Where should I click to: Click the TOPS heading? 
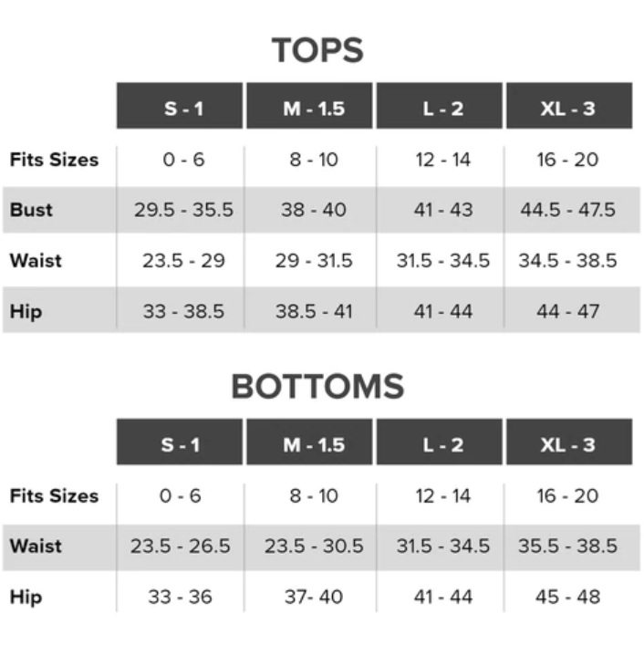coord(317,50)
